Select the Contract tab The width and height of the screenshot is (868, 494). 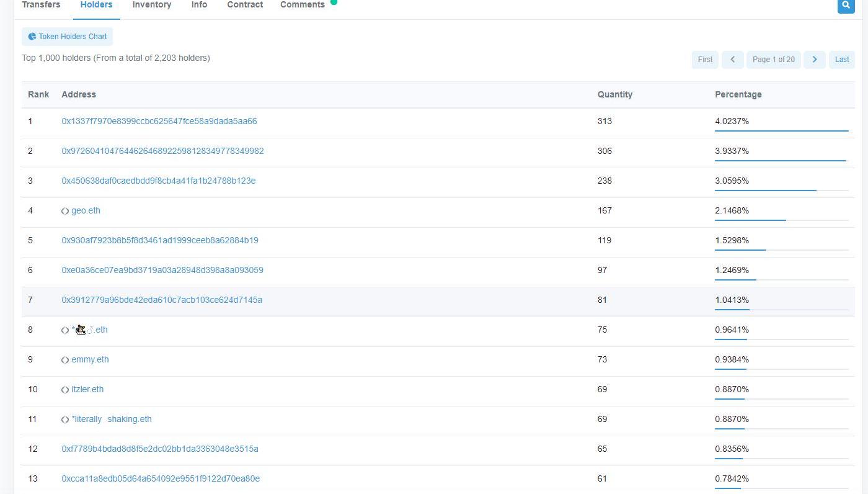pos(245,5)
